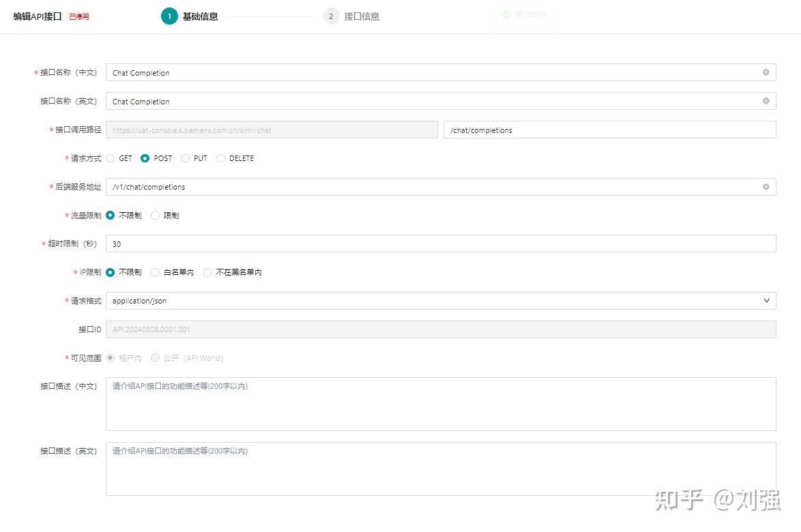Switch to the 基础信息 step tab
Viewport: 801px width, 532px height.
click(201, 16)
